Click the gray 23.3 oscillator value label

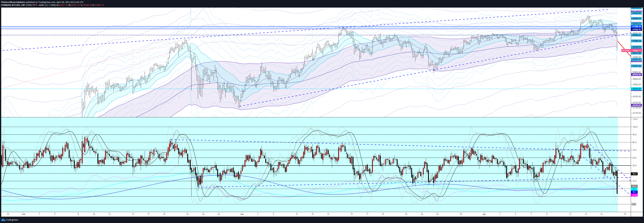coord(634,186)
